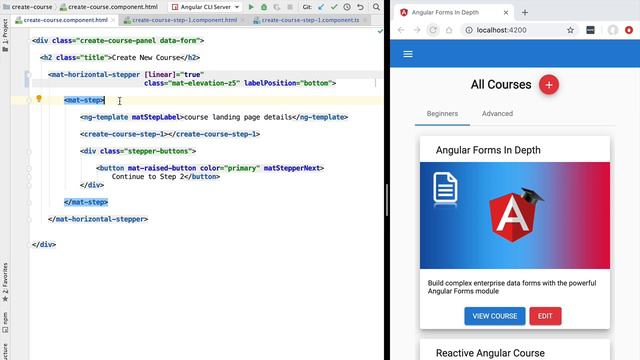Select the Beginners courses tab

[x=442, y=113]
